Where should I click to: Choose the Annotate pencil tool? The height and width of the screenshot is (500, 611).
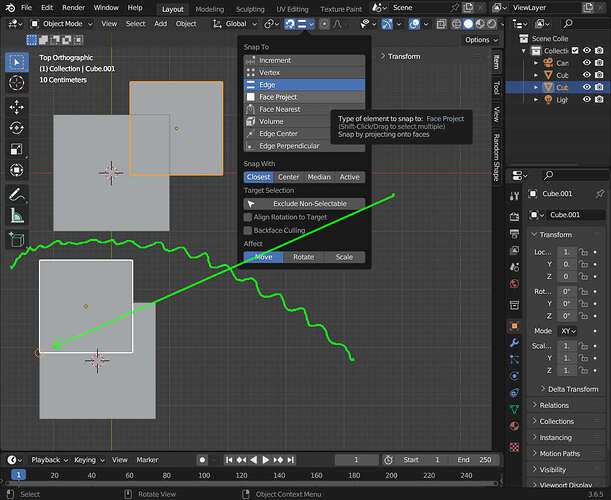tap(16, 194)
